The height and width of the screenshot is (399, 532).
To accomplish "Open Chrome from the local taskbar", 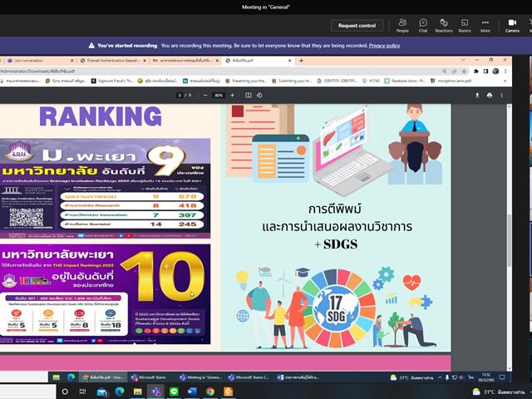I will [210, 392].
